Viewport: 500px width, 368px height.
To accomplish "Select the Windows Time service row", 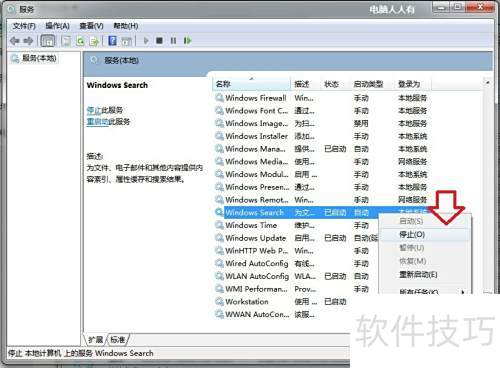I will [297, 225].
